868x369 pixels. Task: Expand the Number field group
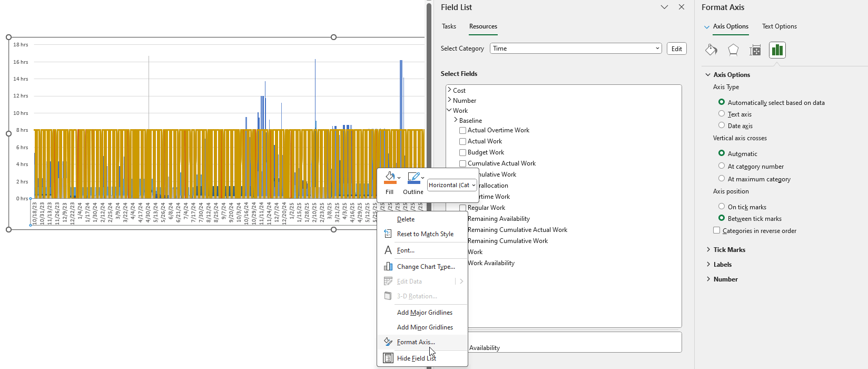[449, 100]
